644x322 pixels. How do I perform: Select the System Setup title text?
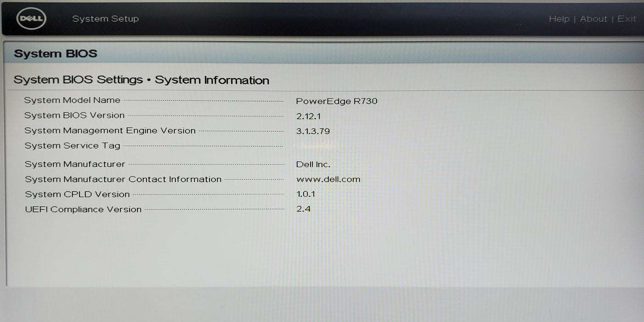click(x=105, y=19)
